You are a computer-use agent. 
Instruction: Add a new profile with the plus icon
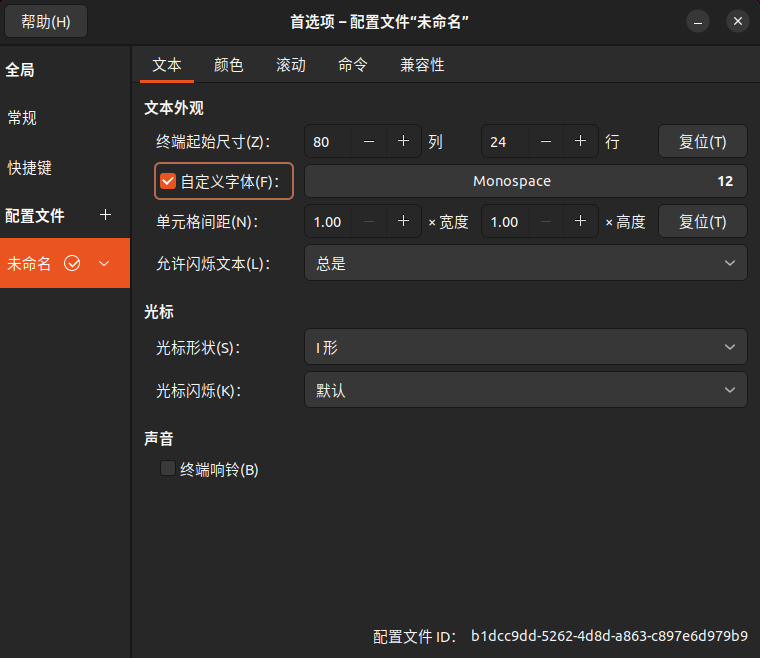point(105,215)
